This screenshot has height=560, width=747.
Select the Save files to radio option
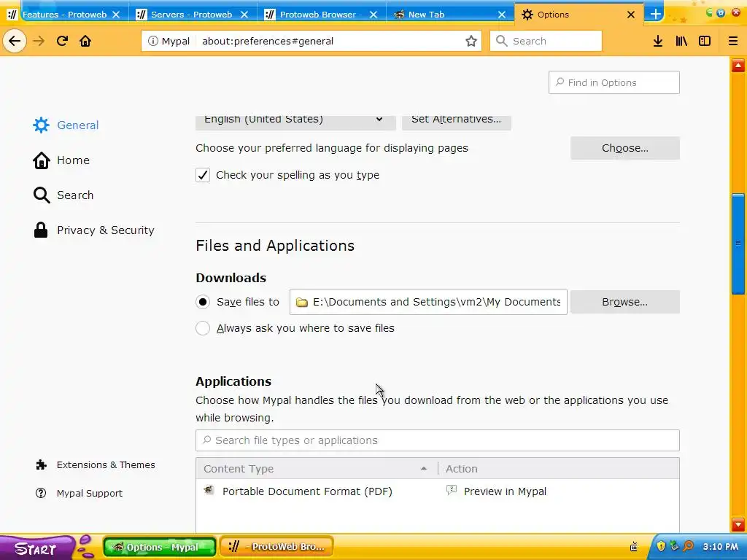203,302
